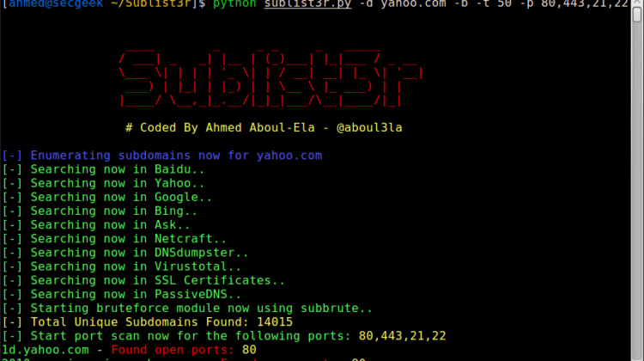Click the 'Searching now in PassiveDNS..' line
Viewport: 644px width, 361px height.
pos(122,295)
